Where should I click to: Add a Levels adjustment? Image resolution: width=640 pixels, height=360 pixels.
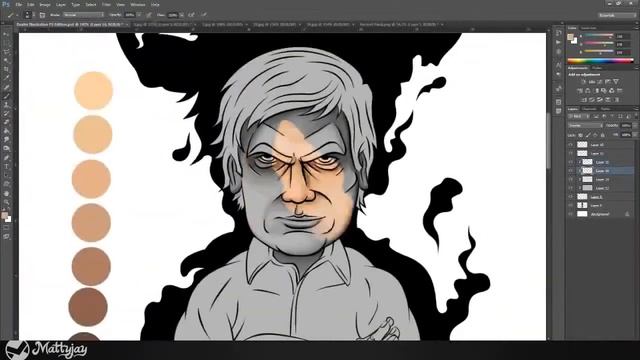tap(591, 82)
